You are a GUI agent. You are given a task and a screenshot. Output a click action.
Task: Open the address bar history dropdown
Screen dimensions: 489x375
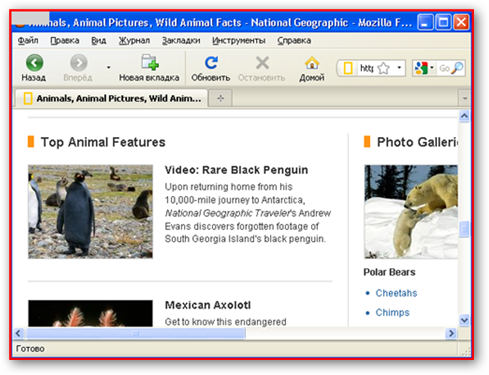pos(399,68)
